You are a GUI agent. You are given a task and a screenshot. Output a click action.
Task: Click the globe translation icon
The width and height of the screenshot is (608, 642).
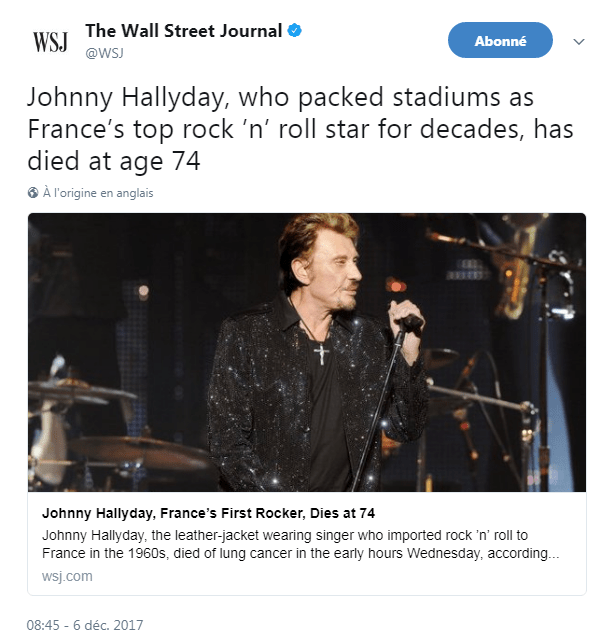pos(33,193)
